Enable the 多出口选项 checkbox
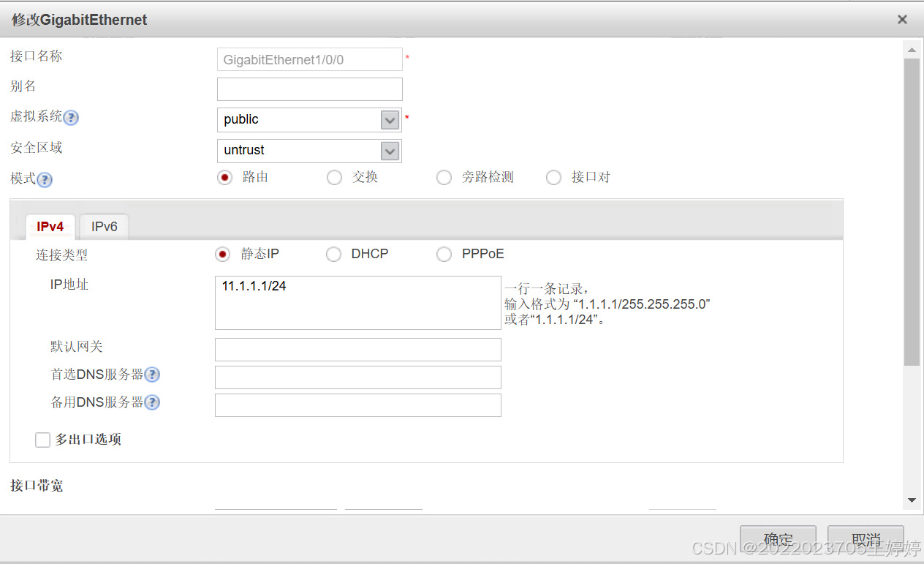The height and width of the screenshot is (564, 924). coord(42,440)
